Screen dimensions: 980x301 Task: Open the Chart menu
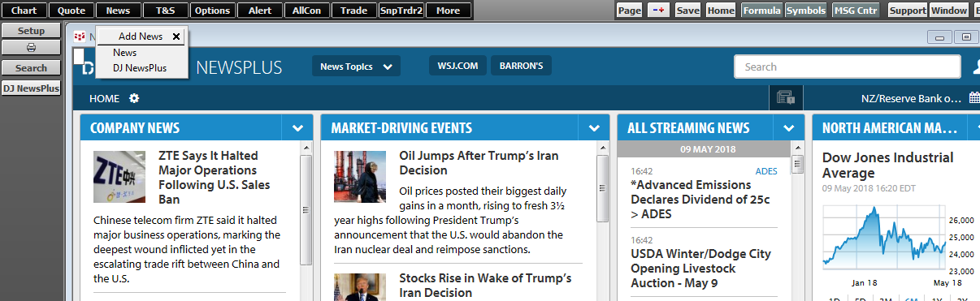click(x=24, y=11)
